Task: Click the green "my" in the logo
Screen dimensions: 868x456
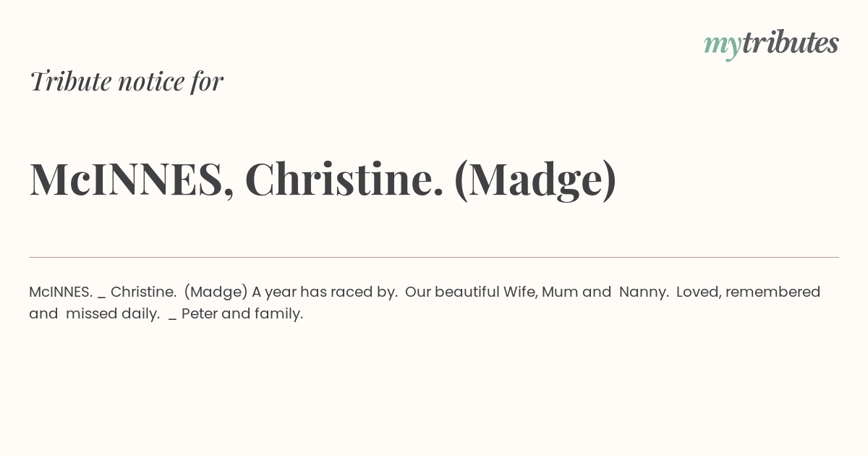Action: point(723,46)
